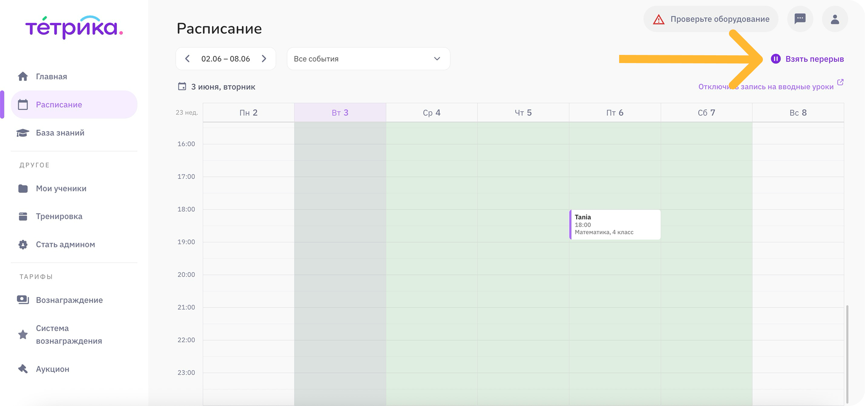Click the Аукцион gavel icon
This screenshot has height=406, width=868.
coord(23,369)
